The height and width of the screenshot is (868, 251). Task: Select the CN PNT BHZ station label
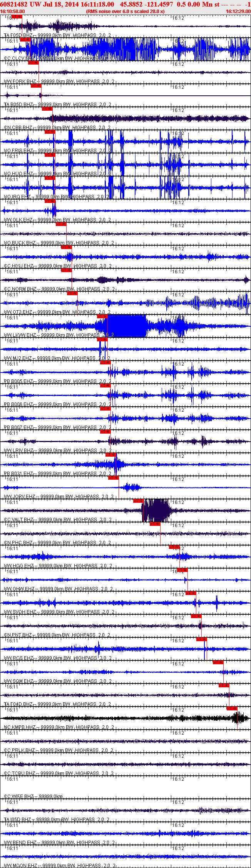pos(18,635)
